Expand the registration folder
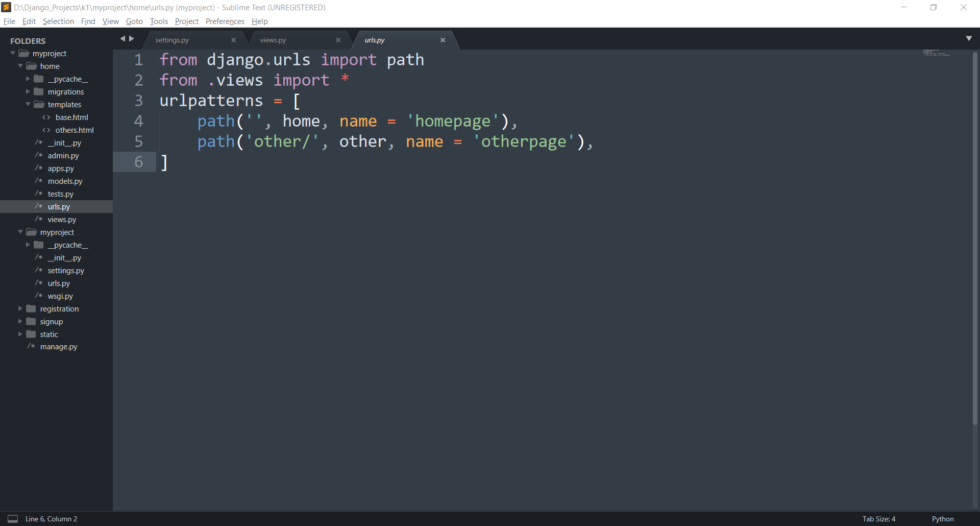 tap(20, 308)
